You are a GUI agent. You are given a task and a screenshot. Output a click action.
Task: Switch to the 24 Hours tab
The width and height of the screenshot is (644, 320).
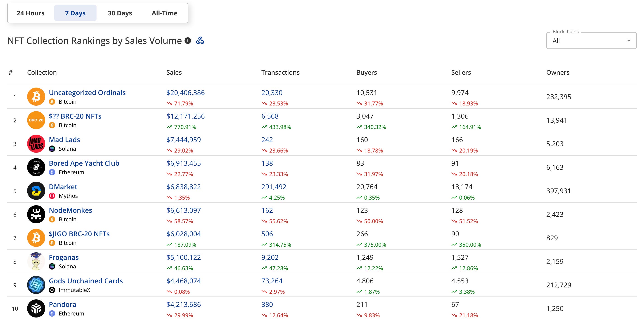(31, 13)
